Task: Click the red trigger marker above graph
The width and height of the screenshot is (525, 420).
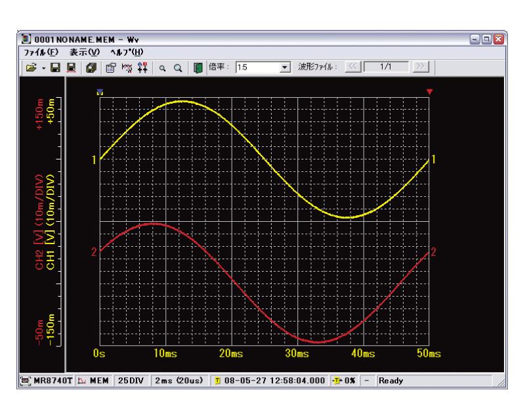Action: (x=430, y=91)
